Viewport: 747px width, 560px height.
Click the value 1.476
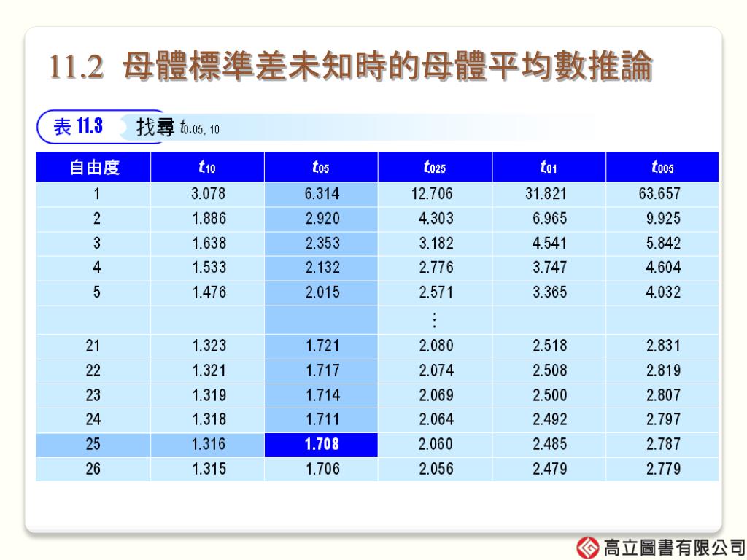(x=209, y=292)
